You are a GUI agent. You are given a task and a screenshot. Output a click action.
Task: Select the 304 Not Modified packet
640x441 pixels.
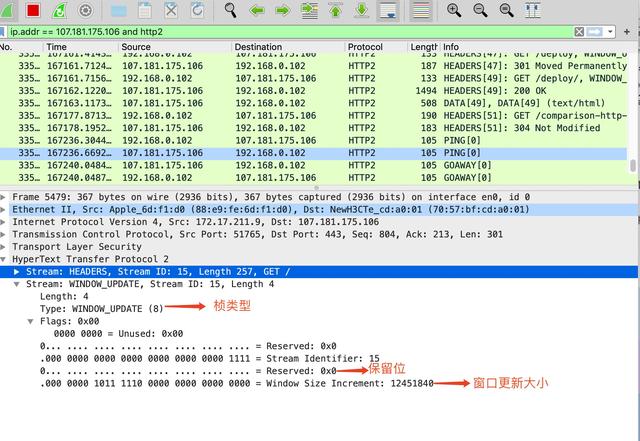(x=313, y=128)
